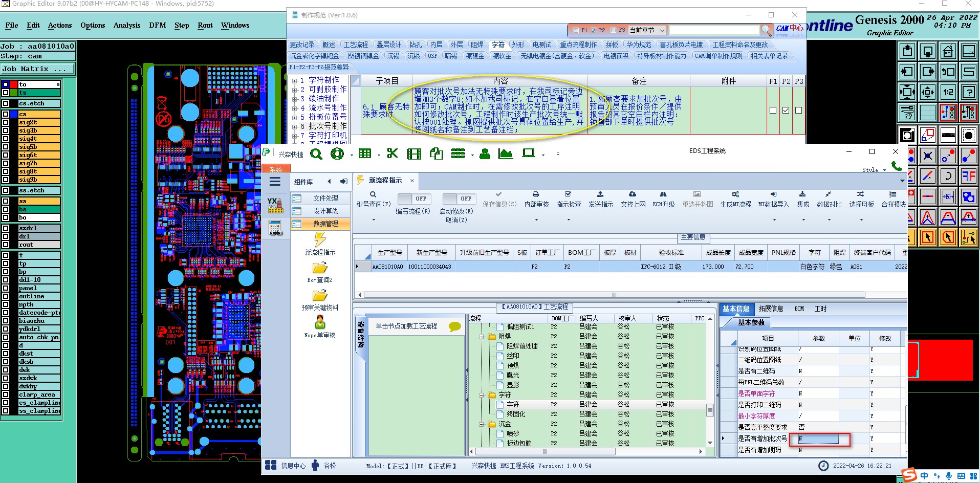Uncheck the P2 checkbox in 制作规范 toolbar
Image resolution: width=980 pixels, height=483 pixels.
coord(594,30)
